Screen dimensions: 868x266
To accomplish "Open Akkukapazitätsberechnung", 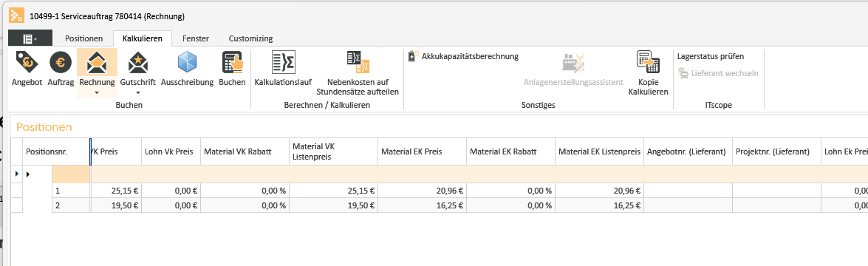I will [x=462, y=56].
